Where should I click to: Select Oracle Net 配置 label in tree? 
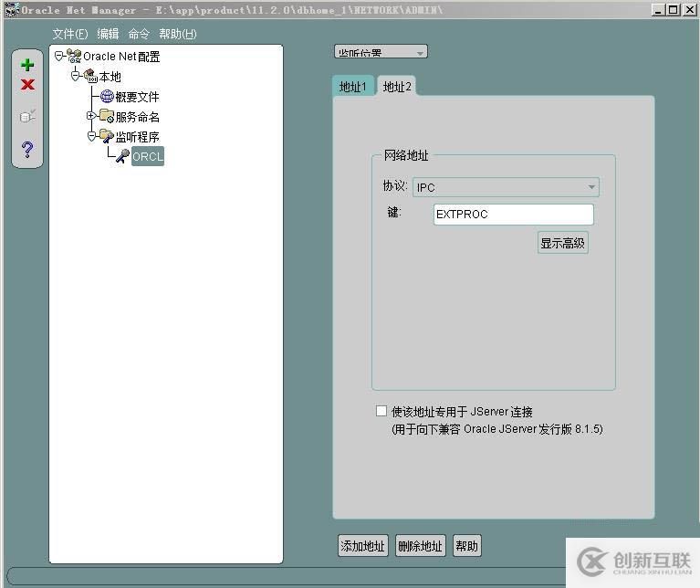[x=121, y=57]
